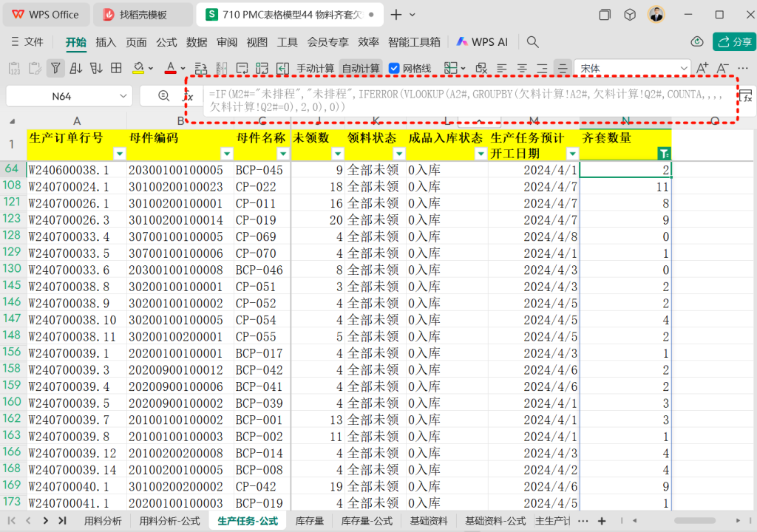Open the more toolbar options ellipsis
This screenshot has height=532, width=757.
click(743, 68)
